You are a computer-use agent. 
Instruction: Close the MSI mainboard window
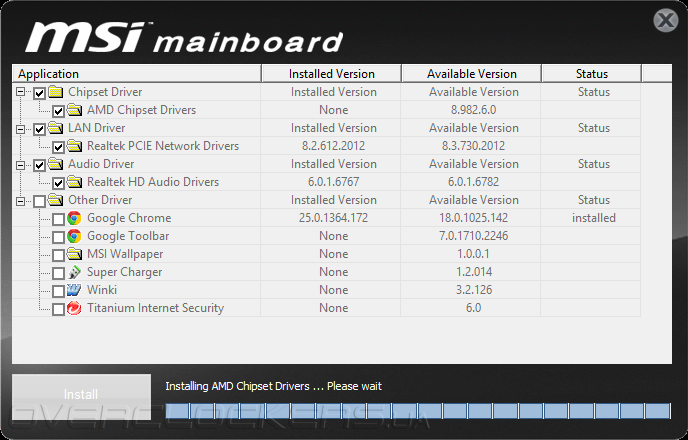[x=665, y=20]
